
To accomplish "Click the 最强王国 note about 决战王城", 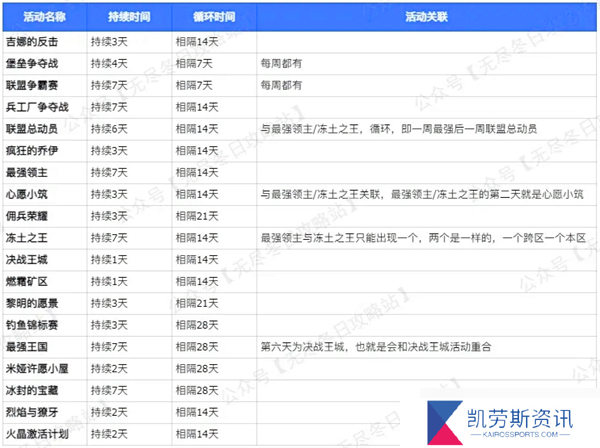I will [376, 347].
